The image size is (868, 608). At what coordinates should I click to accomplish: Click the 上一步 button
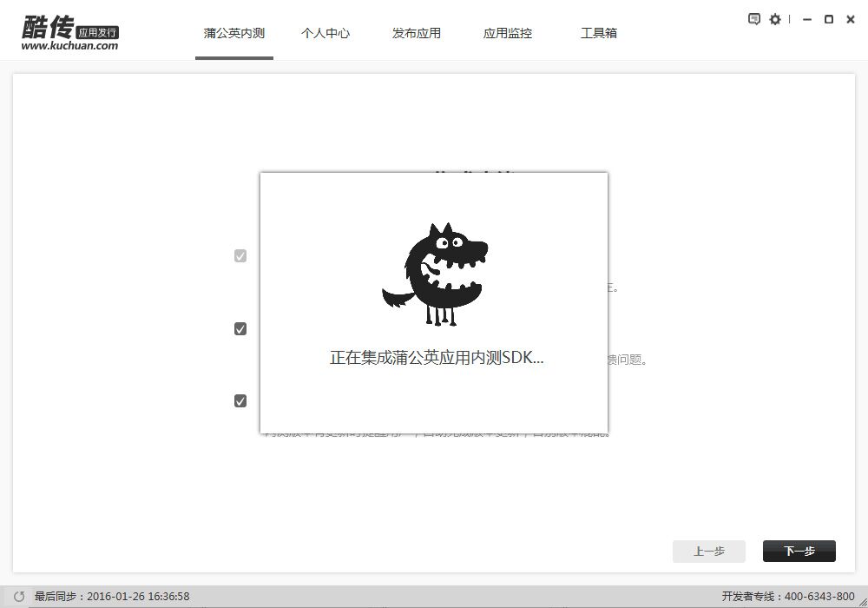coord(708,552)
